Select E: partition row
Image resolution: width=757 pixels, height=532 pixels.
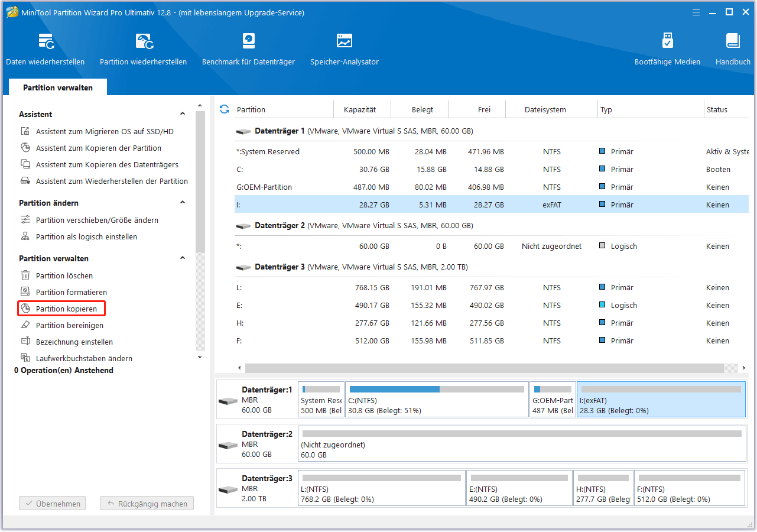tap(492, 306)
